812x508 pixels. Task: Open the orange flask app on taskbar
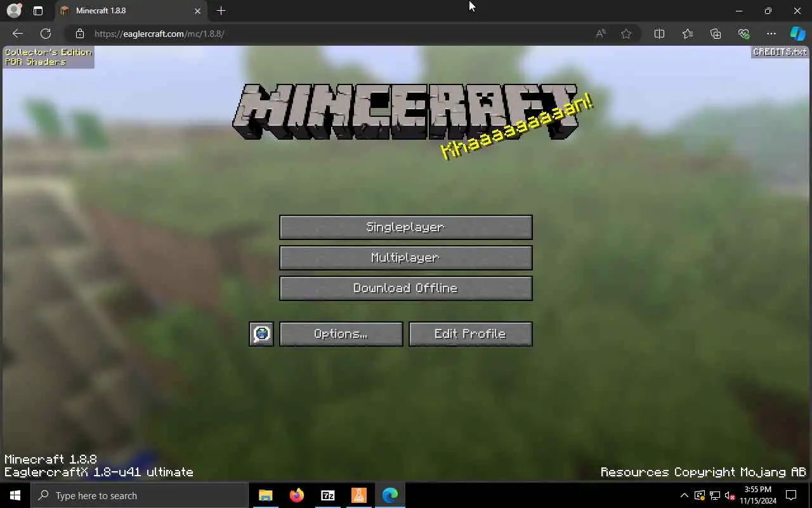pyautogui.click(x=358, y=495)
